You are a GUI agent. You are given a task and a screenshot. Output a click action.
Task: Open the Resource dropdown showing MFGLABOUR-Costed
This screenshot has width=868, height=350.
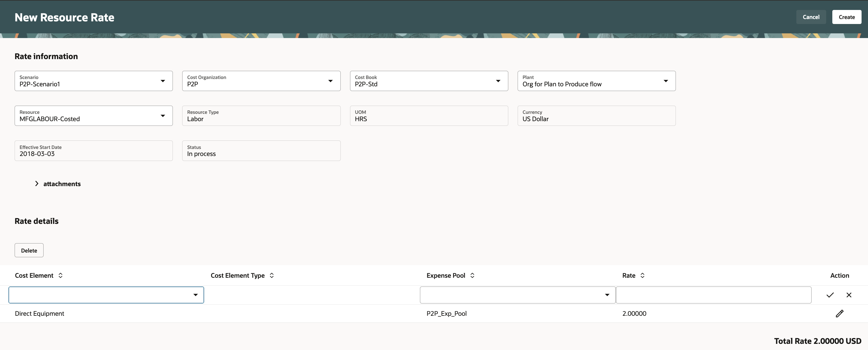(x=163, y=116)
